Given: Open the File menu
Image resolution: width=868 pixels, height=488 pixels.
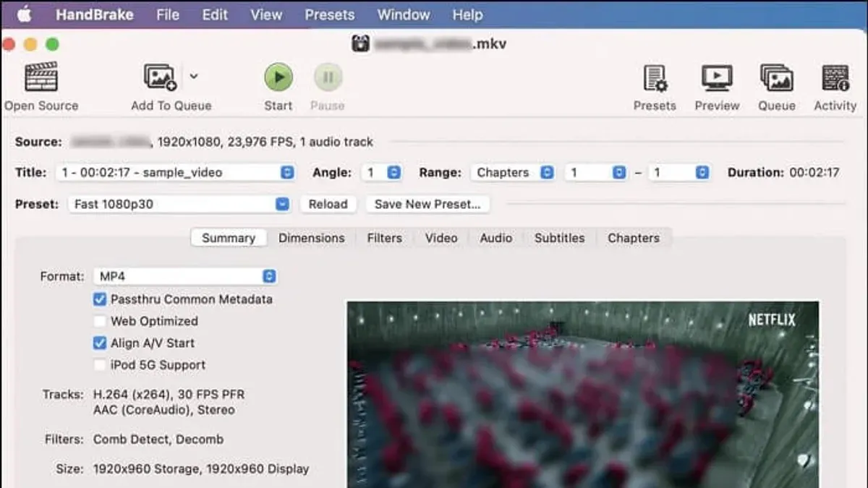Looking at the screenshot, I should coord(168,14).
